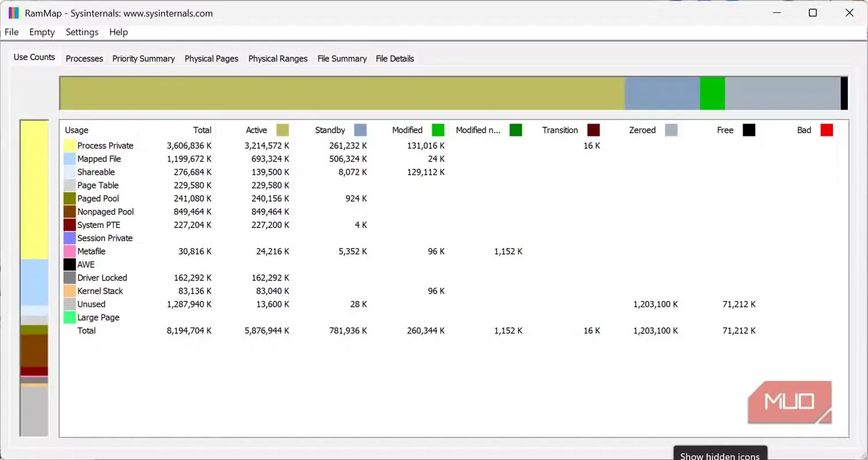This screenshot has height=460, width=868.
Task: Open the Physical Ranges tab
Action: point(278,58)
